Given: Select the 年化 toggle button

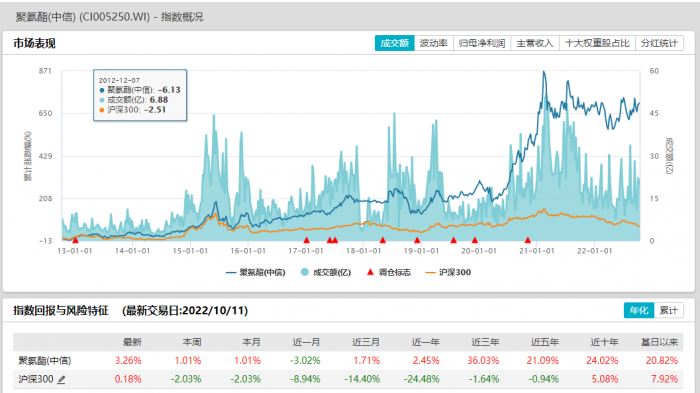Looking at the screenshot, I should pyautogui.click(x=639, y=310).
